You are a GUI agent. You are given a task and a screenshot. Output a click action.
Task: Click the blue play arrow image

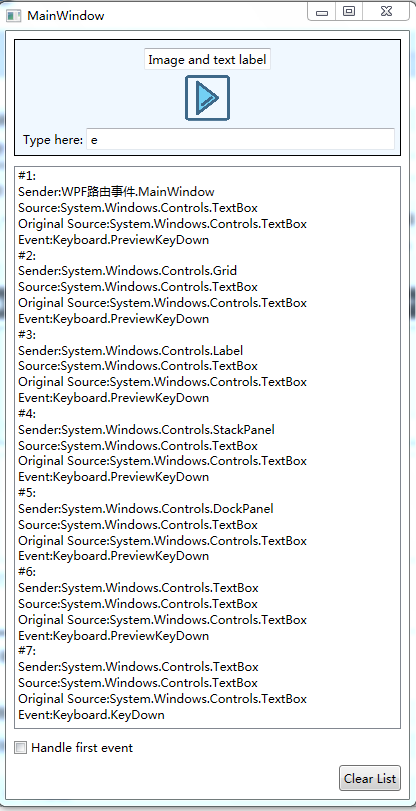tap(207, 98)
